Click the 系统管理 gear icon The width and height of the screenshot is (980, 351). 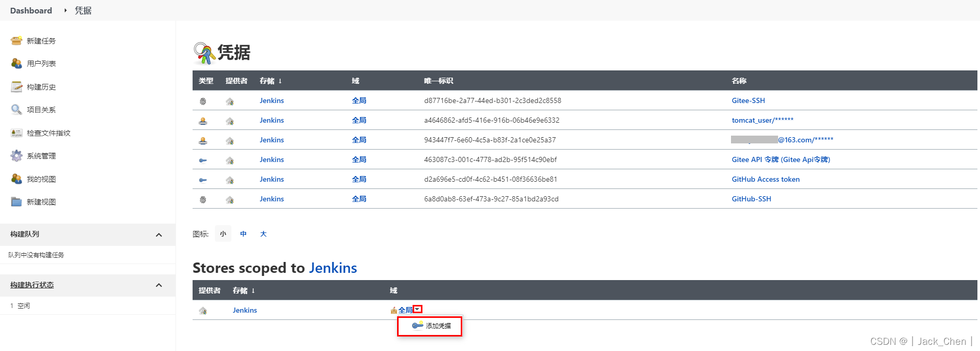click(17, 156)
